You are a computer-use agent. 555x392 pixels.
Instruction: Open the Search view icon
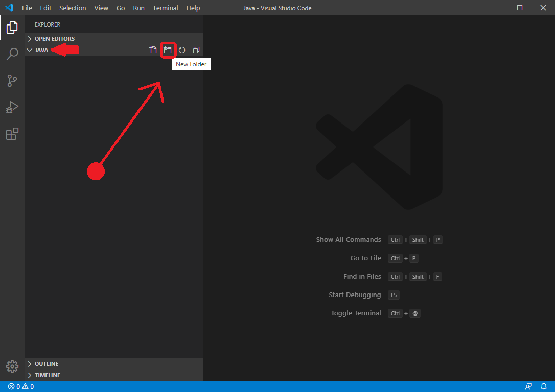[12, 54]
